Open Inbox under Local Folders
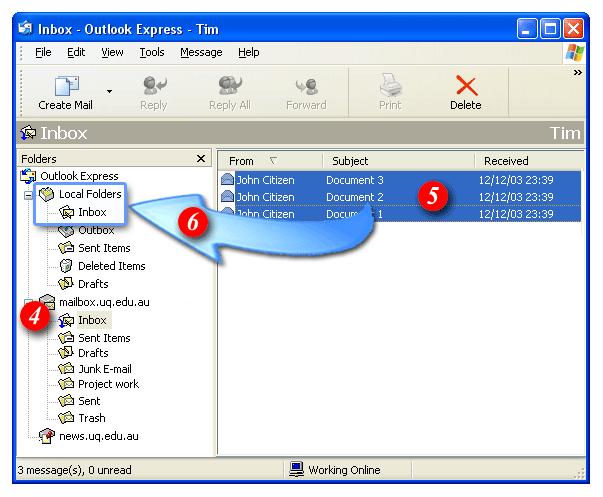603x497 pixels. [91, 212]
